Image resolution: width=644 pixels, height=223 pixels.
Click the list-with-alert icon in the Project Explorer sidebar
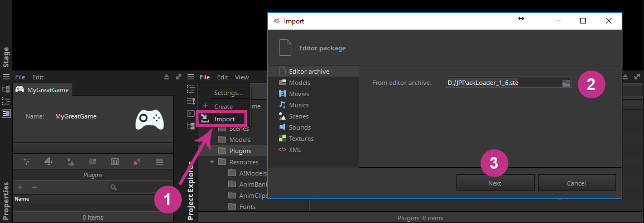[190, 101]
